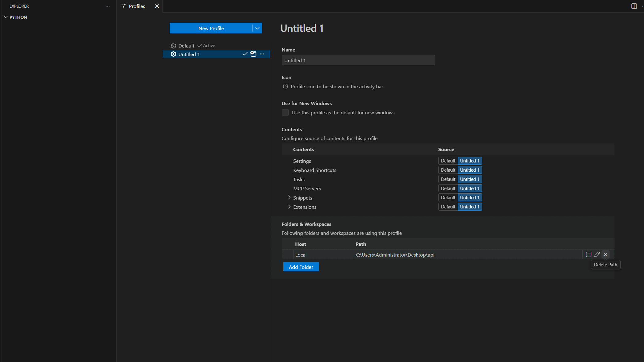Click the pencil edit path icon
The height and width of the screenshot is (362, 644).
pos(597,254)
